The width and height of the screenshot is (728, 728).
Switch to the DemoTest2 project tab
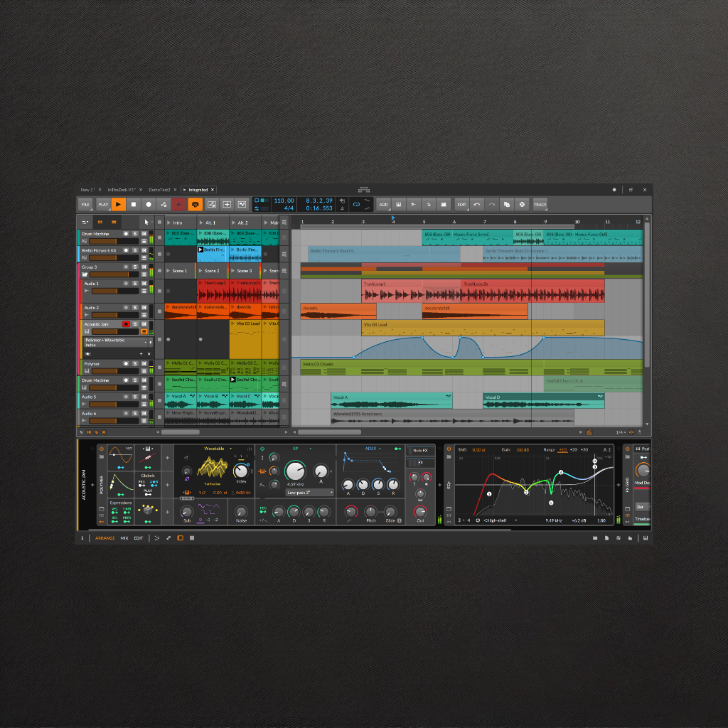tap(159, 190)
